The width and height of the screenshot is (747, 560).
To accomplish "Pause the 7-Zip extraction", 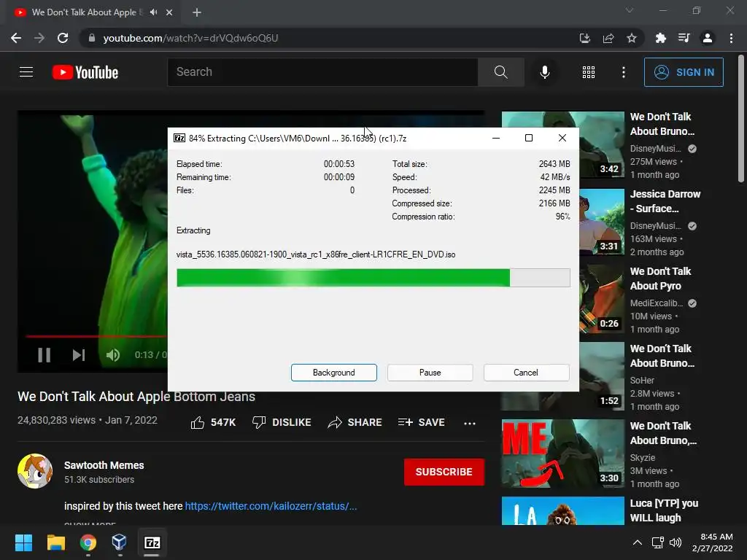I will click(x=430, y=373).
